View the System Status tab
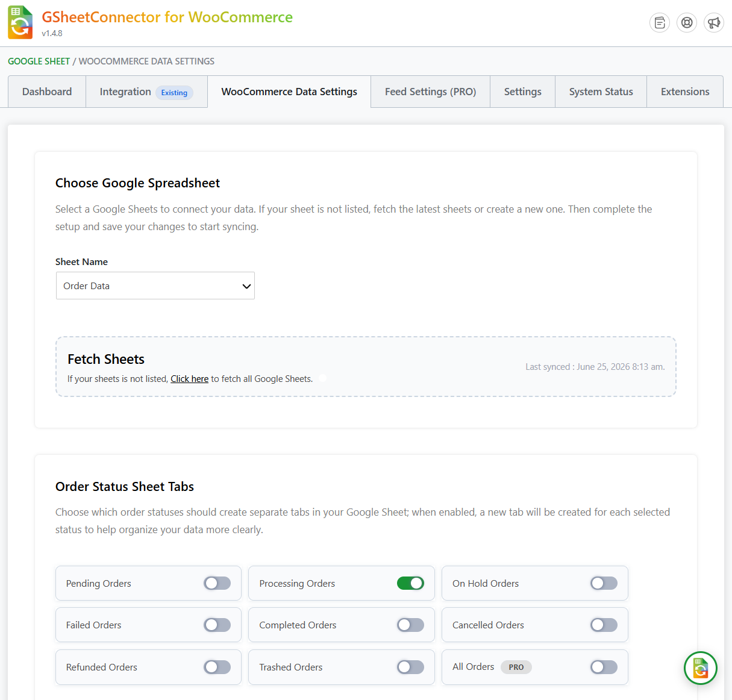The width and height of the screenshot is (732, 700). point(601,92)
